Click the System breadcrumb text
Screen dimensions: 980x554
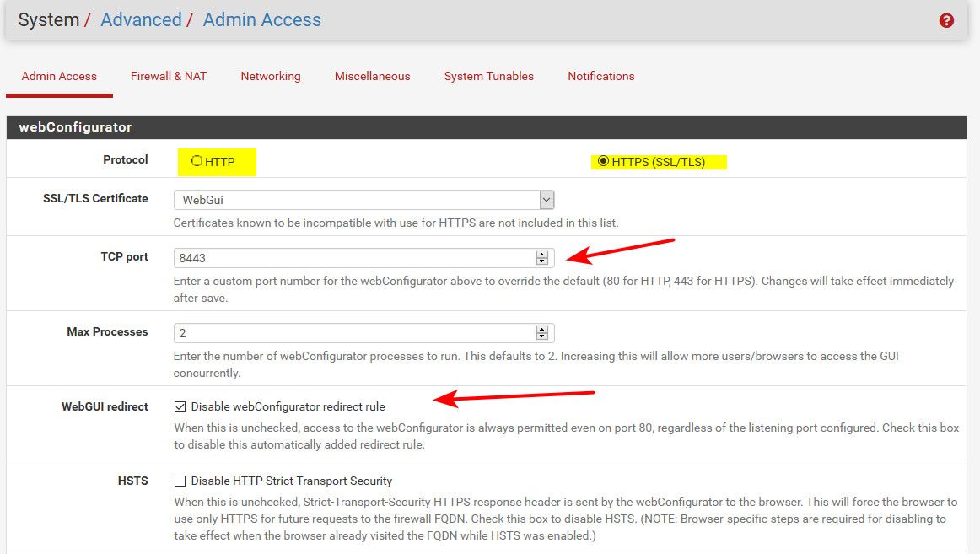click(x=49, y=20)
